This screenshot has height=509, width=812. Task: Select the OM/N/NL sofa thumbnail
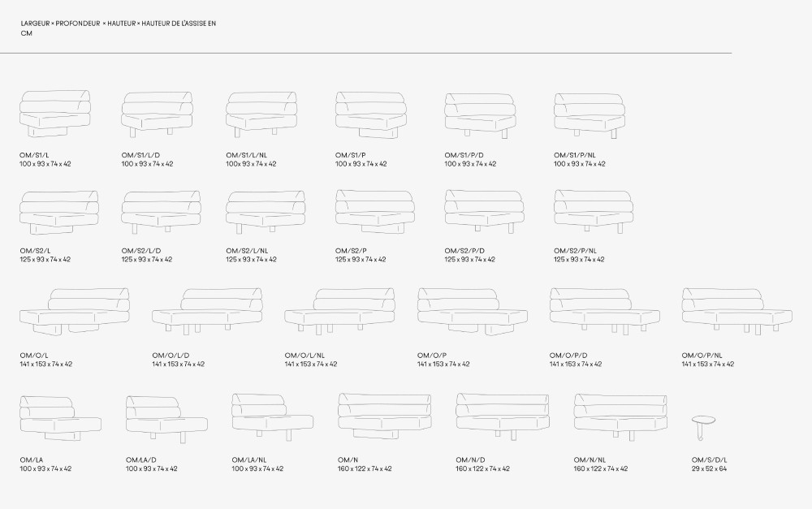tap(621, 416)
